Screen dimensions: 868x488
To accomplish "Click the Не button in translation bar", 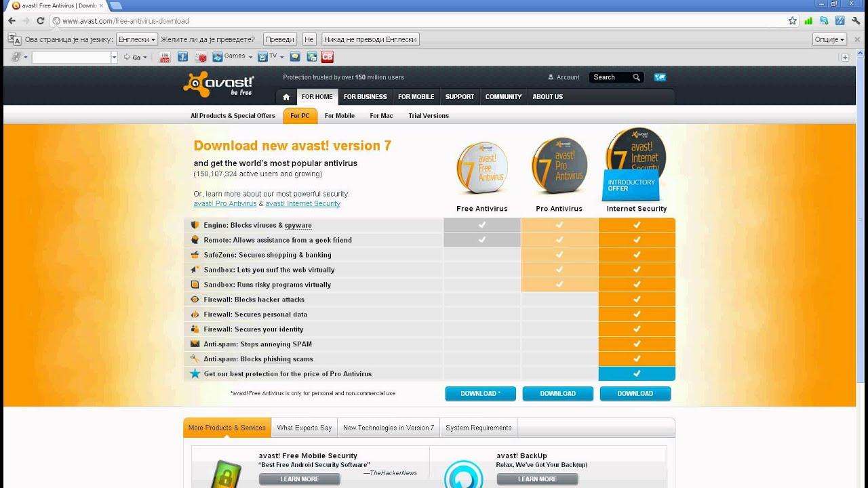I will (309, 39).
